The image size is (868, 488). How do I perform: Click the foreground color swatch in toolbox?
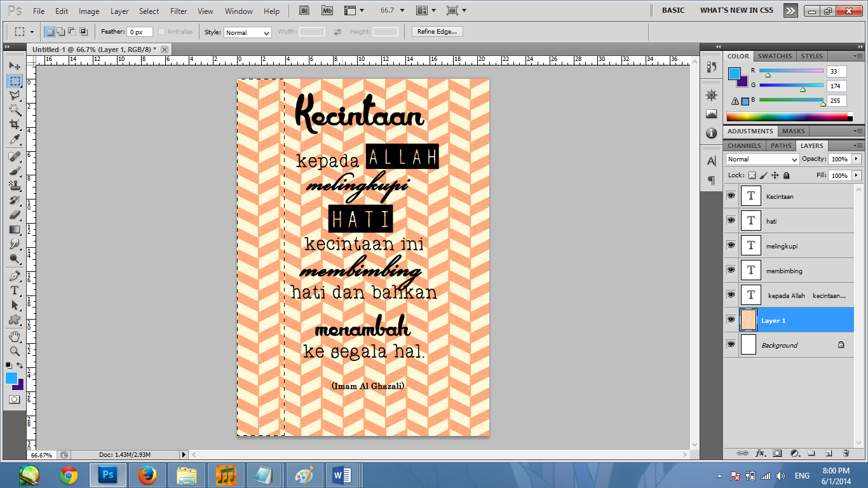[11, 378]
